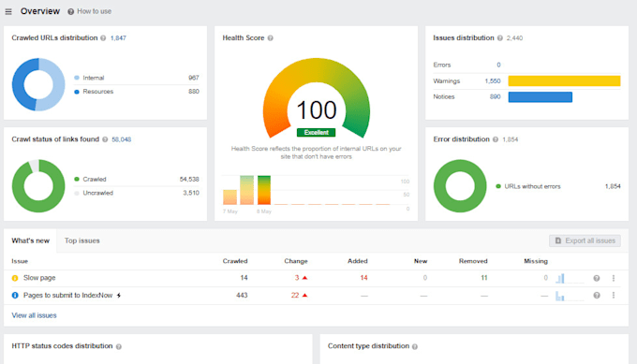Sort by the Issue column header
Viewport: 637px width, 364px height.
pos(20,261)
